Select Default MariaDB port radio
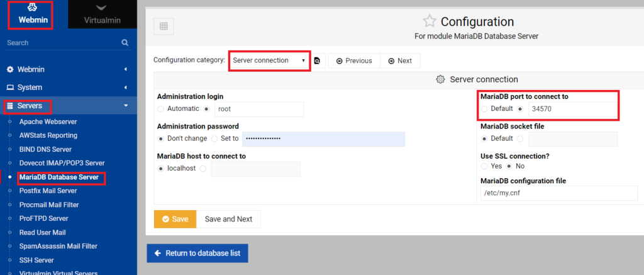Viewport: 644px width, 275px height. point(484,109)
